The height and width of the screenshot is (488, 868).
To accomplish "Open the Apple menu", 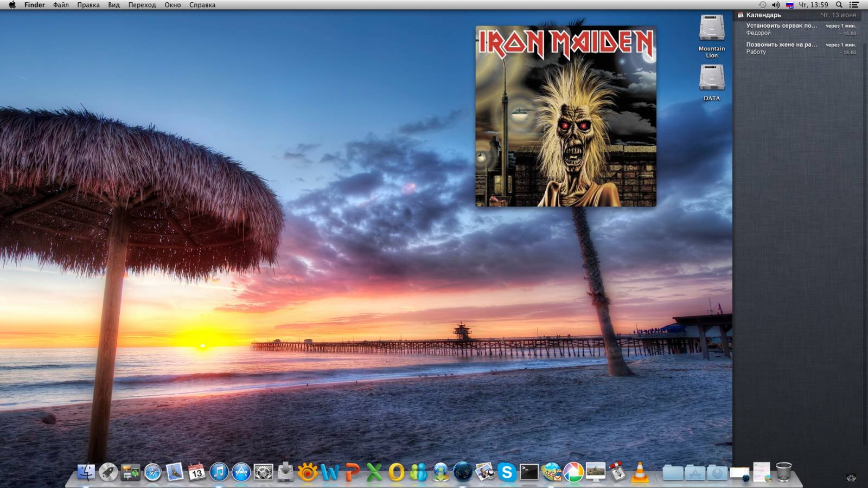I will click(x=12, y=5).
